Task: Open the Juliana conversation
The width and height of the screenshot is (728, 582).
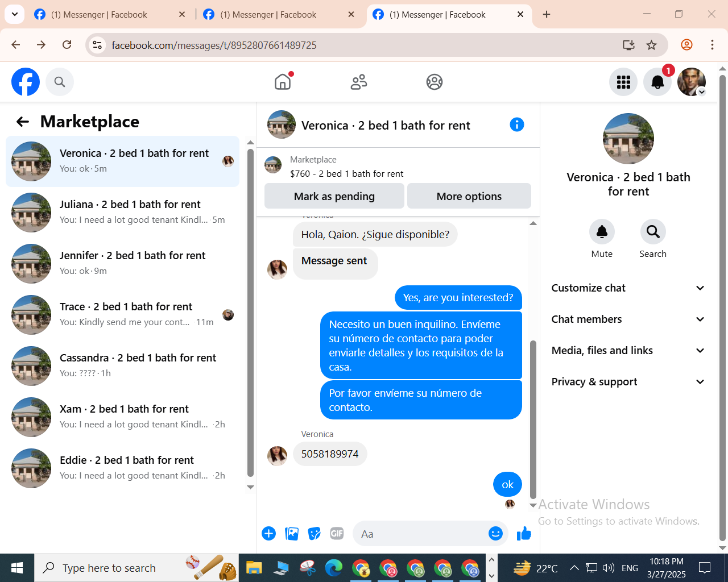Action: click(x=122, y=213)
